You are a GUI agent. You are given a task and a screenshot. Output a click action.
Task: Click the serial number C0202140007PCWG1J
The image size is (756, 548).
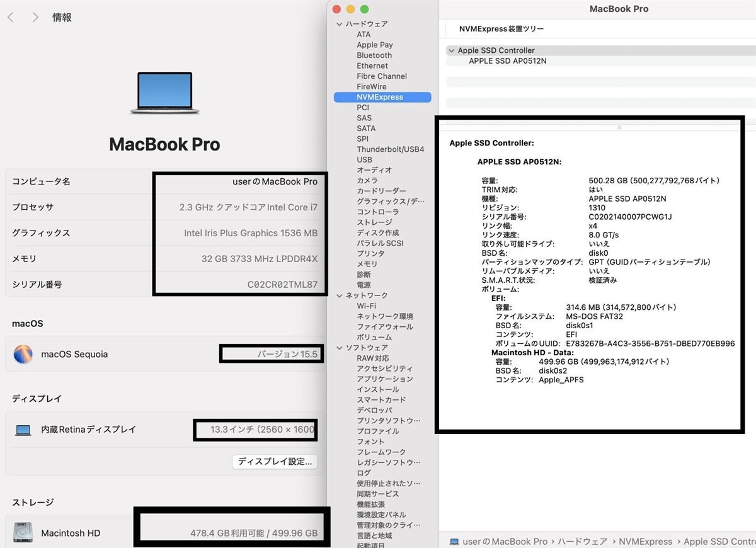[x=630, y=217]
